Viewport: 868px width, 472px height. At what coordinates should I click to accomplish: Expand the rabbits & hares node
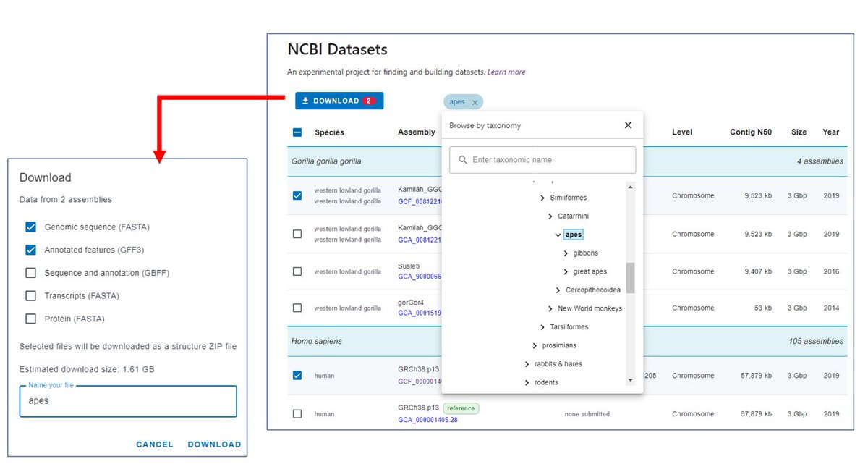coord(527,364)
